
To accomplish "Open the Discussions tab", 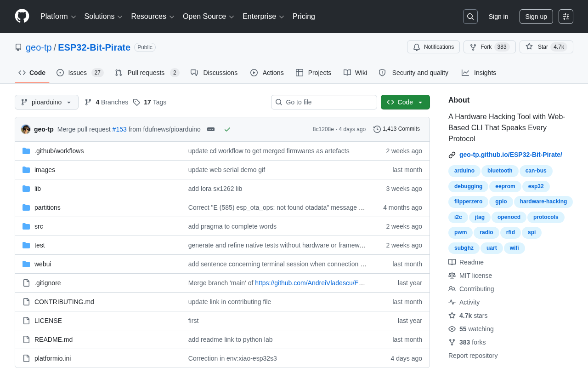I will 214,73.
